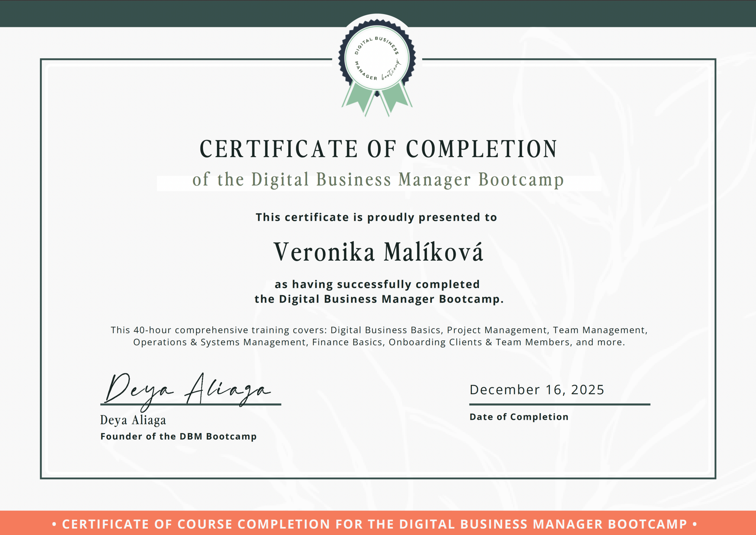Click the orange footer banner text
Screen dimensions: 756x535
coord(374,524)
